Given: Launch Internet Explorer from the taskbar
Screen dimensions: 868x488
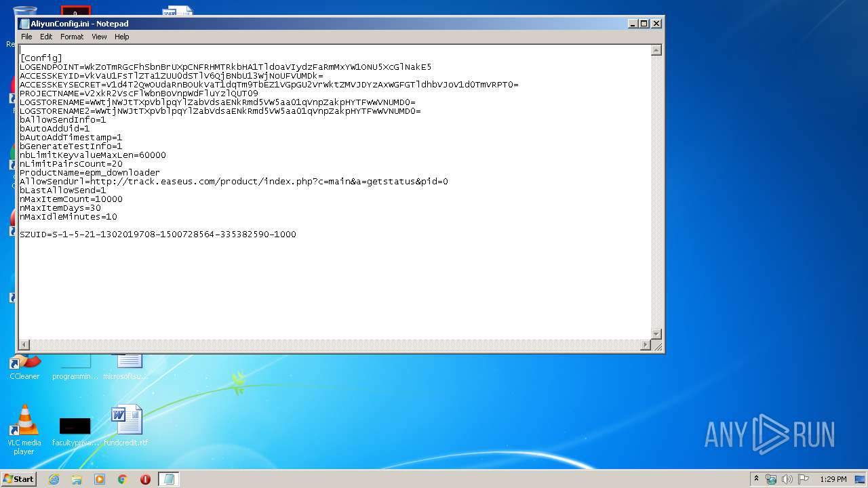Looking at the screenshot, I should tap(54, 479).
